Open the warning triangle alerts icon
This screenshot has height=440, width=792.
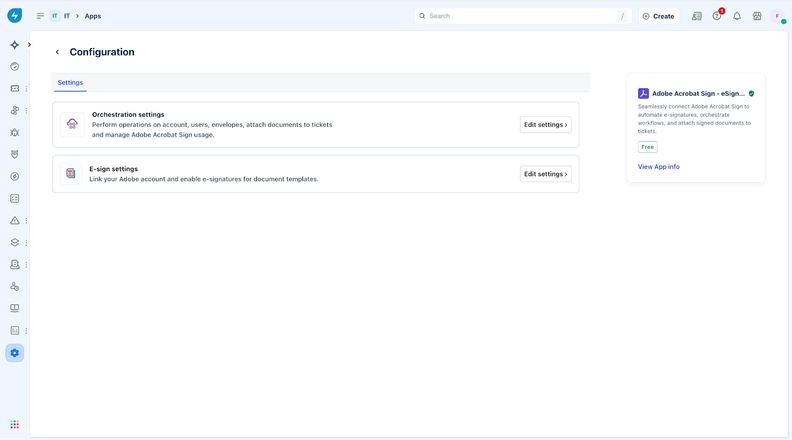coord(15,221)
